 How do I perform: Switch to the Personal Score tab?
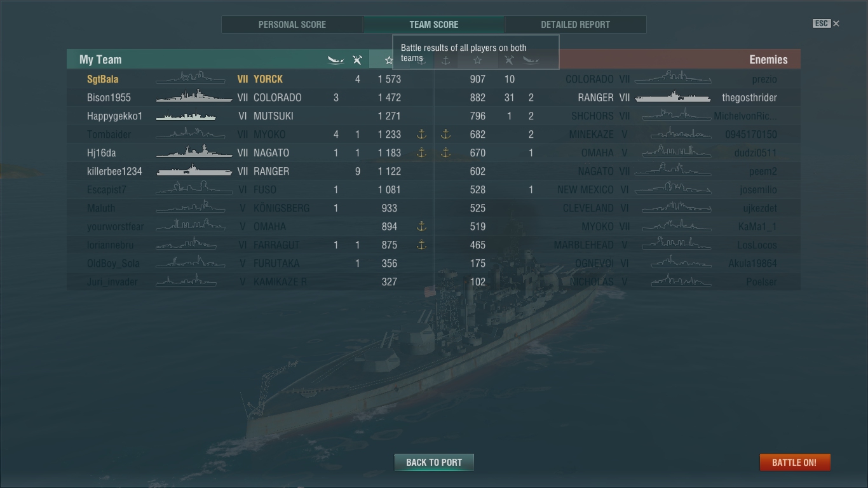pyautogui.click(x=292, y=25)
